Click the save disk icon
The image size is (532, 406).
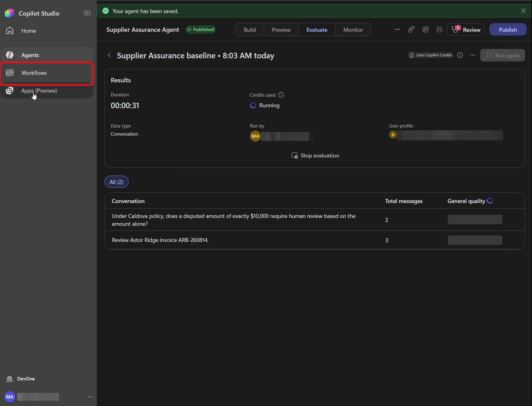[x=439, y=29]
